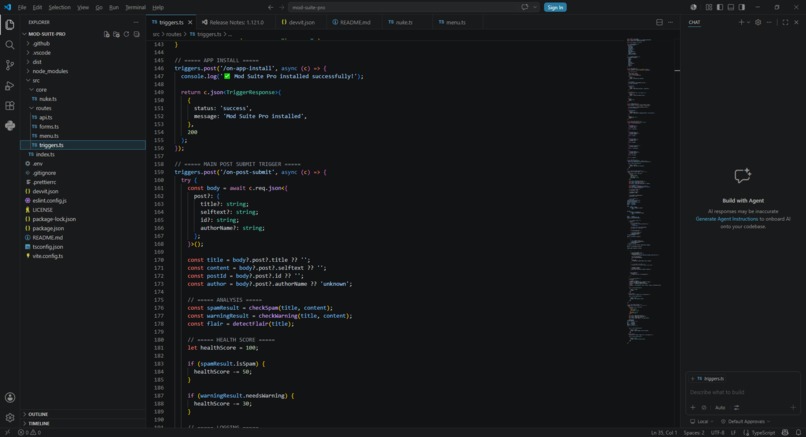Expand the dist folder
Image resolution: width=806 pixels, height=437 pixels.
[x=83, y=62]
